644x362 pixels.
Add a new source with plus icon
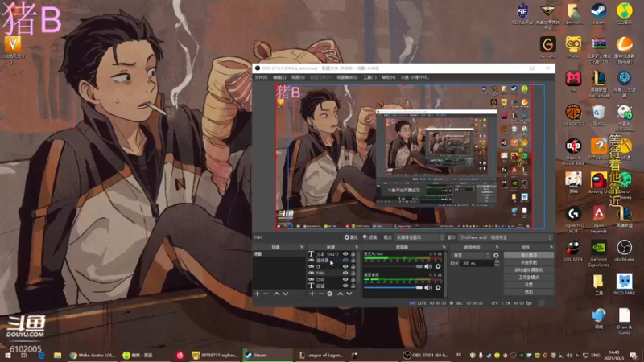click(x=312, y=294)
